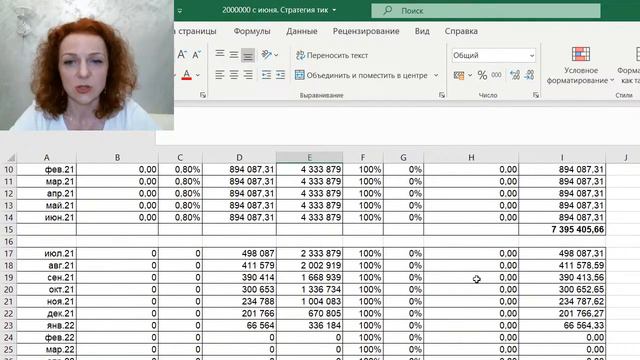Screen dimensions: 640x360
Task: Decrease decimal places
Action: [x=529, y=75]
